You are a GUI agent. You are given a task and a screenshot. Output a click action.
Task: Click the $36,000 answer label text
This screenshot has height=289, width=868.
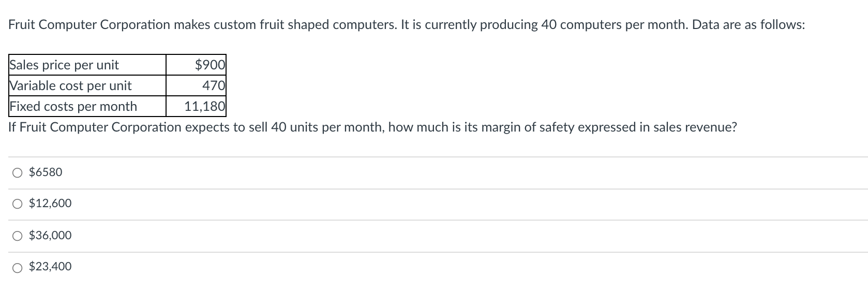click(x=50, y=236)
